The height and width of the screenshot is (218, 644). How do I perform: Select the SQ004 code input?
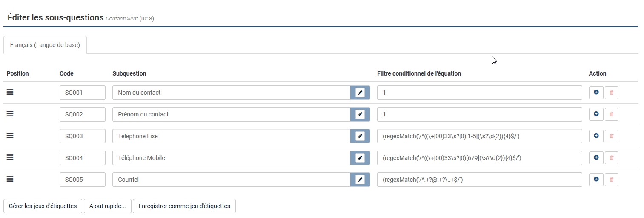tap(82, 158)
